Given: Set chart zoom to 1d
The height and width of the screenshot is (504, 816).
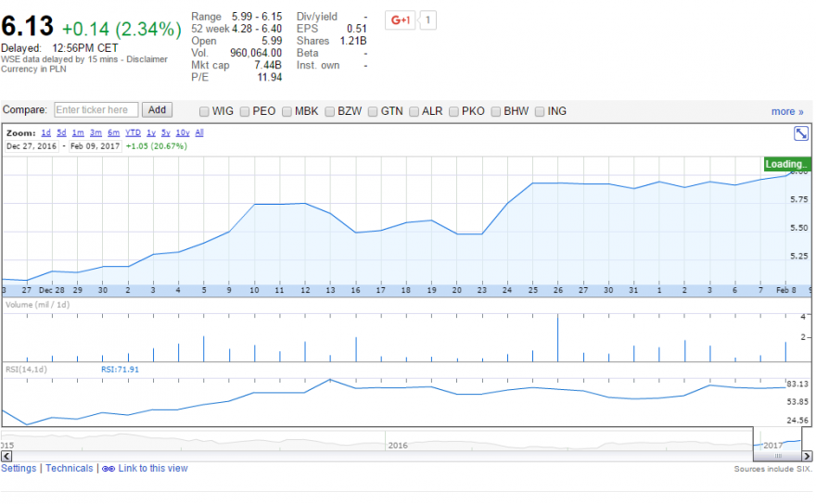Looking at the screenshot, I should (x=45, y=133).
